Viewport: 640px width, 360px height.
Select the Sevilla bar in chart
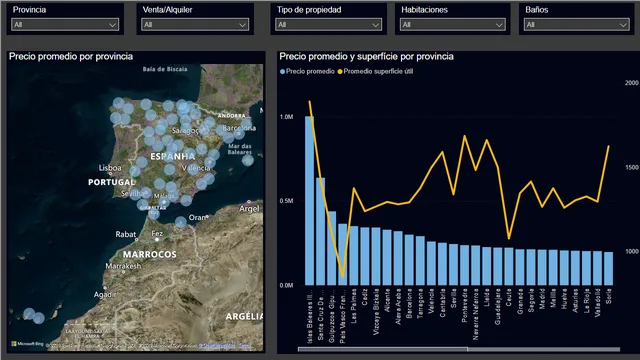pos(453,264)
